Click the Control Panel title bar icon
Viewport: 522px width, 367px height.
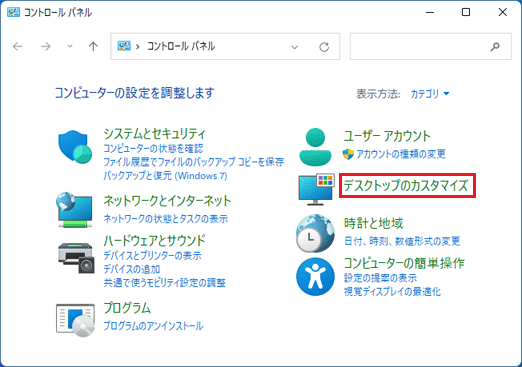click(x=13, y=12)
